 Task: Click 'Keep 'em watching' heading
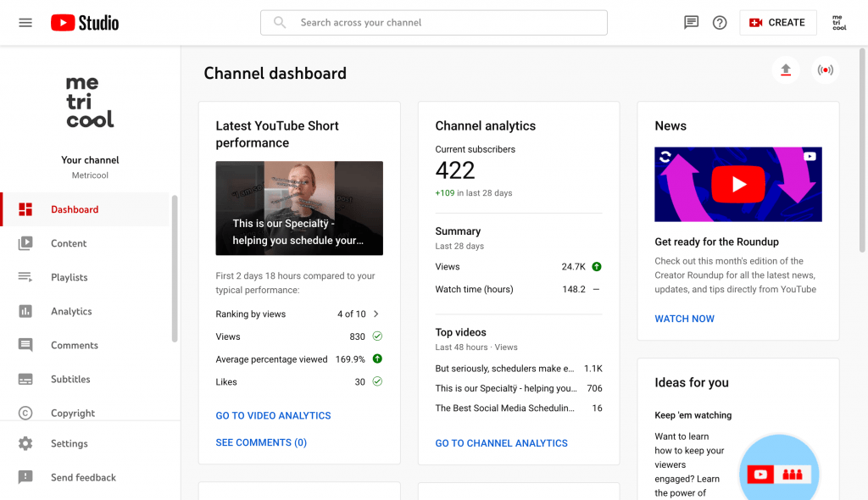[x=693, y=415]
